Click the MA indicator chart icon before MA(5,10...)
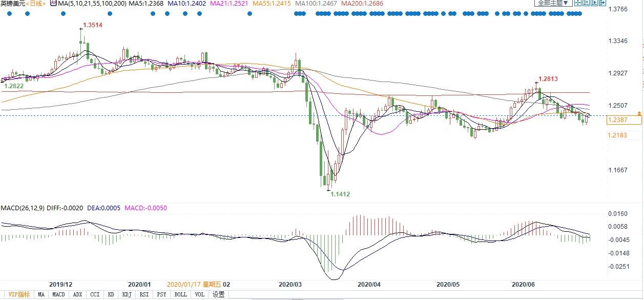The height and width of the screenshot is (300, 644). pos(53,4)
